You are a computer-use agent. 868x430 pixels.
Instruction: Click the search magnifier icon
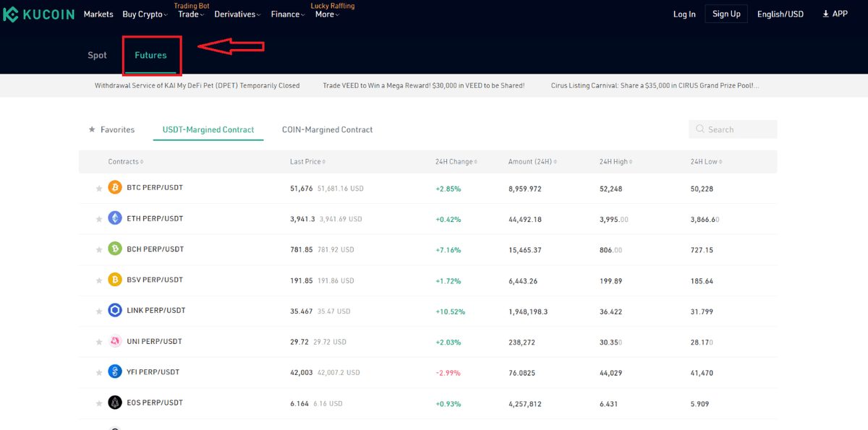click(x=699, y=129)
